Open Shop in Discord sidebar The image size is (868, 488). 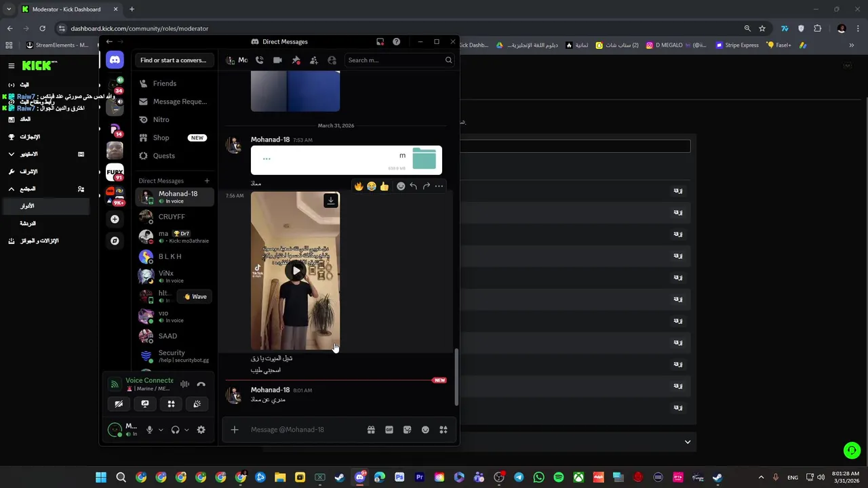[x=175, y=138]
